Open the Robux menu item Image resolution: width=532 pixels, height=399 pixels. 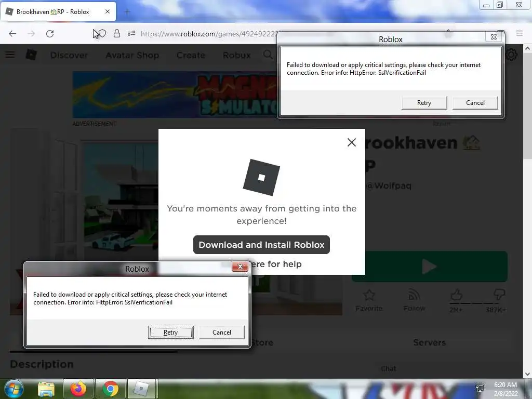236,55
